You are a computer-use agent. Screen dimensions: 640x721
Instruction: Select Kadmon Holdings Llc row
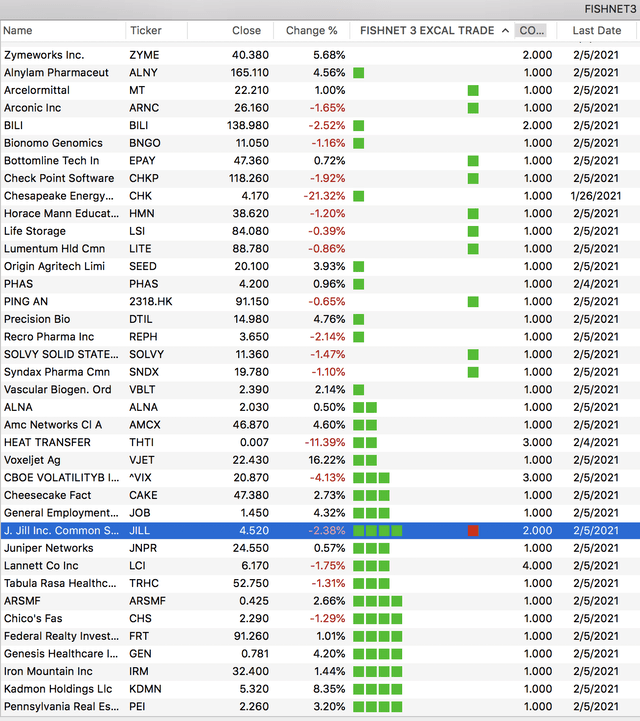[320, 689]
